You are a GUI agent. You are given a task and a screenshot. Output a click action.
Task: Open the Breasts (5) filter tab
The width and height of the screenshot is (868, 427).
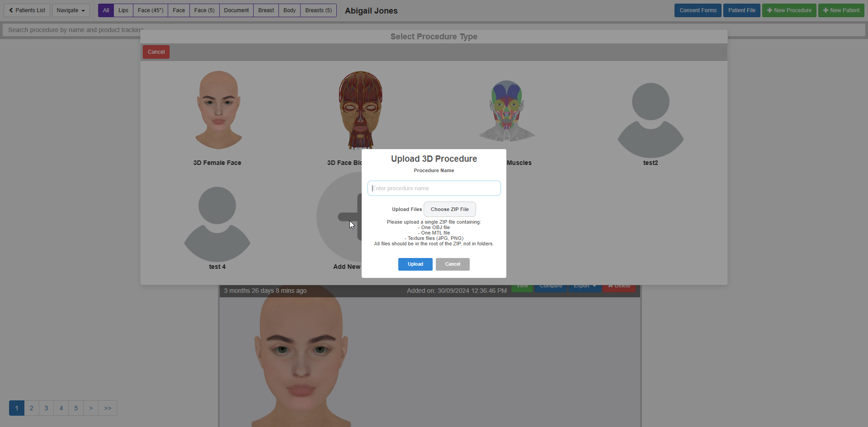coord(318,10)
